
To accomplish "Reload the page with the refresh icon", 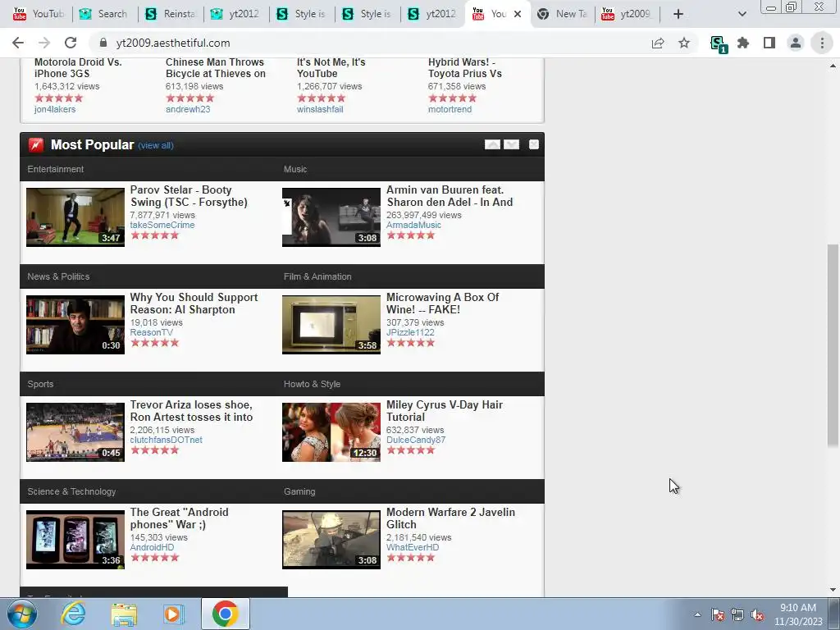I will point(71,43).
